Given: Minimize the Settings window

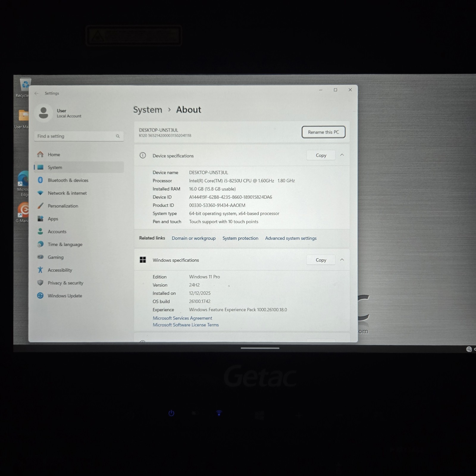Looking at the screenshot, I should coord(321,90).
